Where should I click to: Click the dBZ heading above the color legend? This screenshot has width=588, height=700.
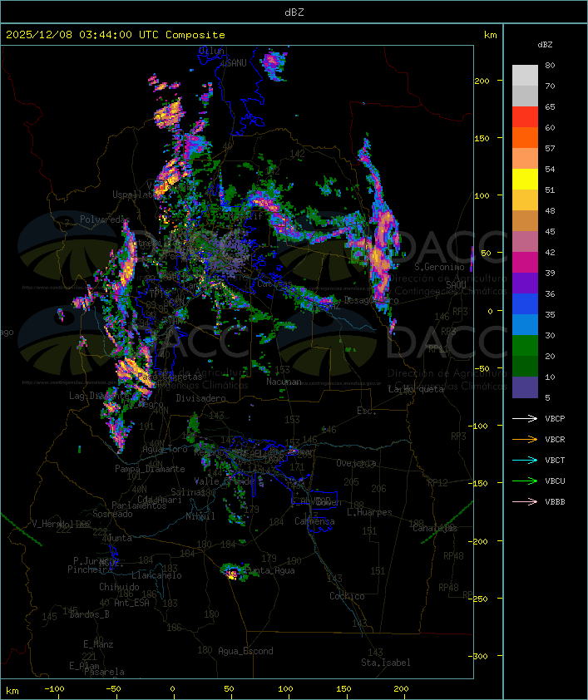coord(545,45)
